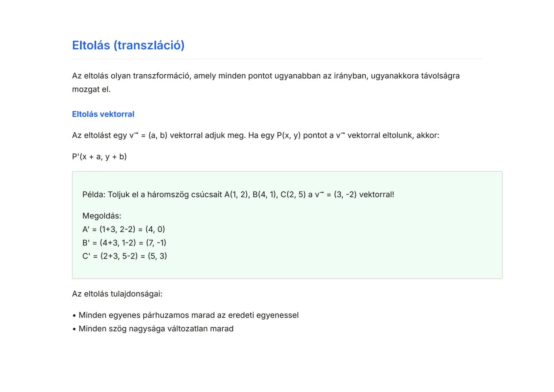Screen dimensions: 554x392
Task: Click the 'Eltolás vektorral' blue subheading
Action: tap(103, 114)
